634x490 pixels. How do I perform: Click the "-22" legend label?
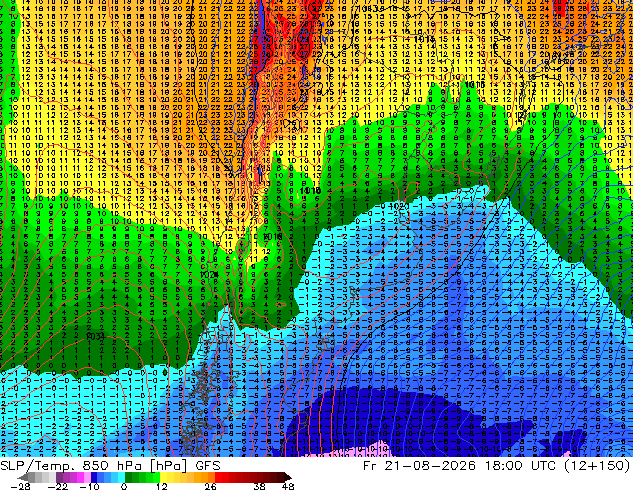57,486
